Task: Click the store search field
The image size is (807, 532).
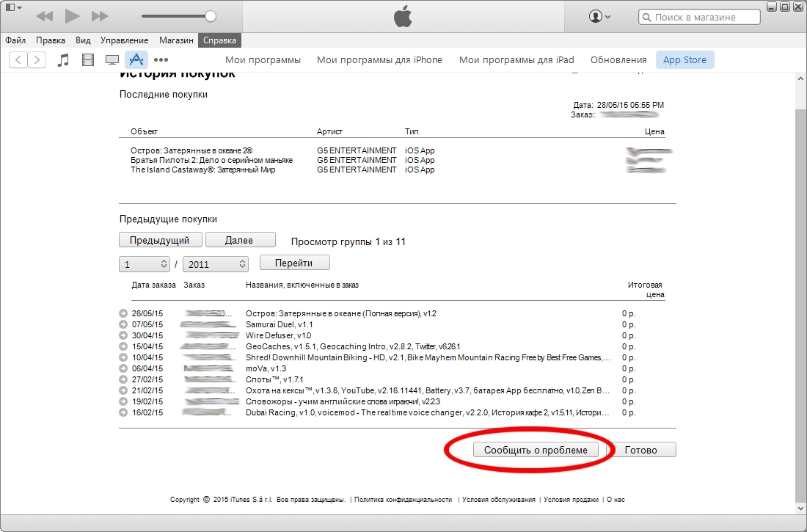Action: pos(699,17)
